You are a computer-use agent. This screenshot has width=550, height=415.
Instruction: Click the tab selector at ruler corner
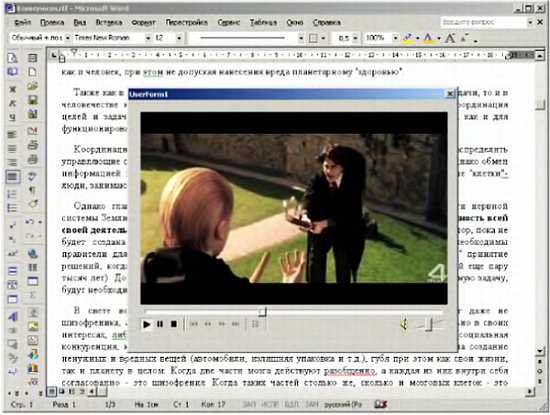tap(54, 55)
